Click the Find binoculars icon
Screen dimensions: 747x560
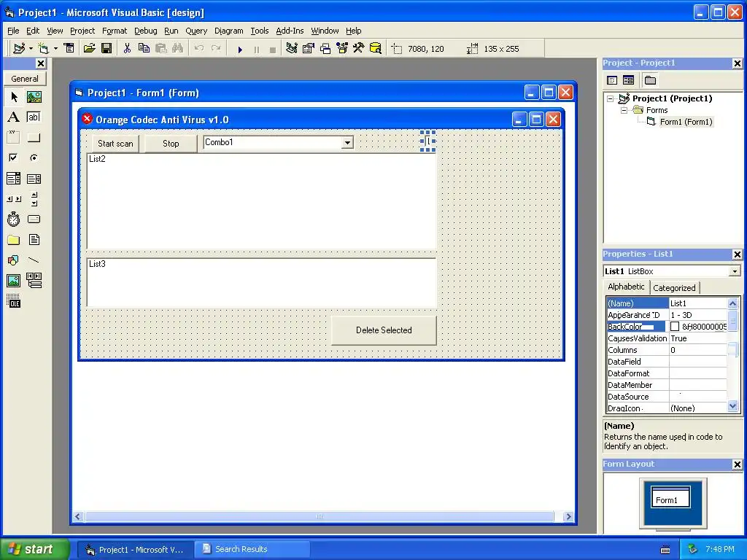coord(178,48)
